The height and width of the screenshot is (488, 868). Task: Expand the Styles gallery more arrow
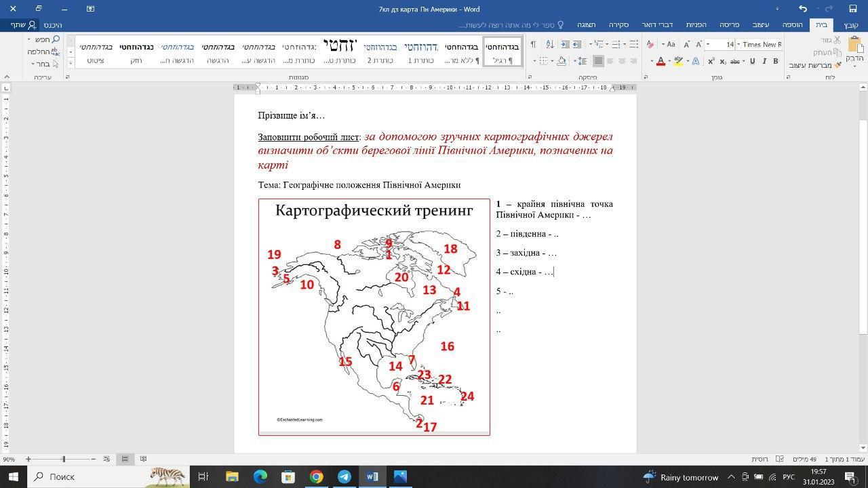(x=71, y=62)
